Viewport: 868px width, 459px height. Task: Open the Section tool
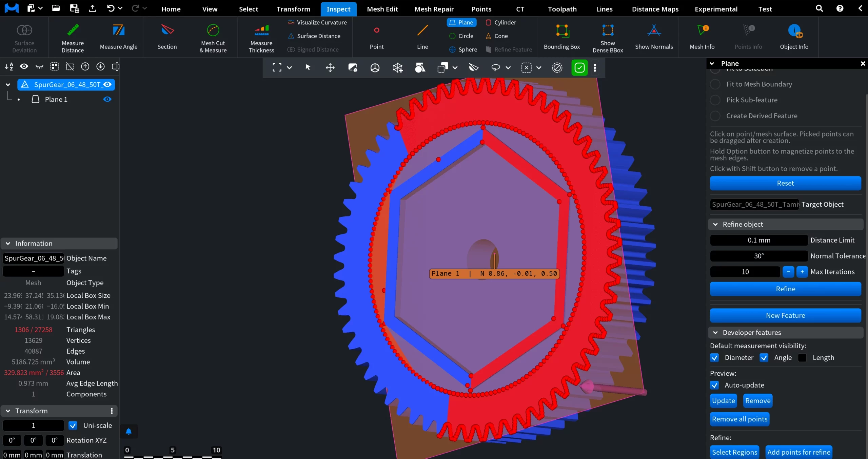tap(166, 37)
